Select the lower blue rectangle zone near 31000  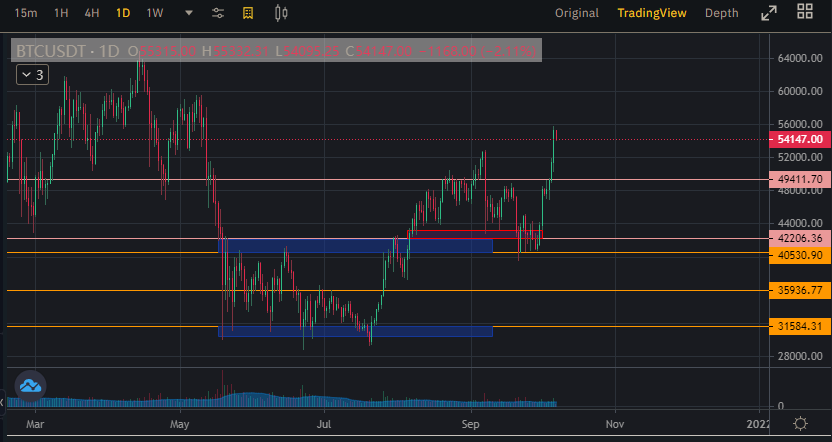356,331
